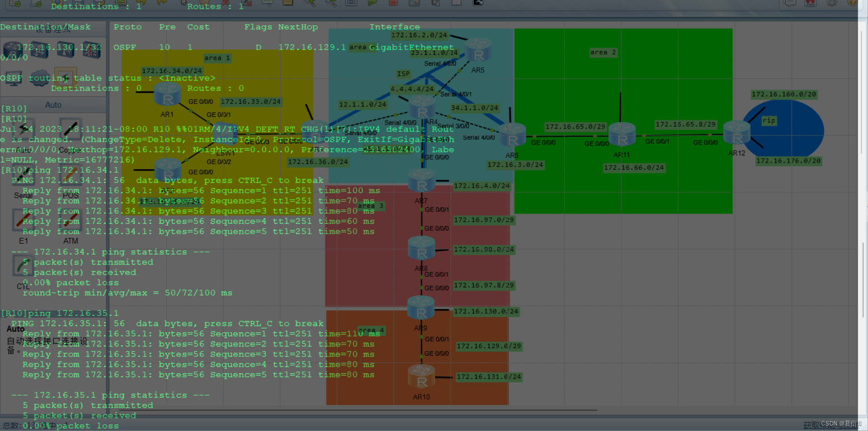
Task: Select the cloud device category icon
Action: (40, 77)
